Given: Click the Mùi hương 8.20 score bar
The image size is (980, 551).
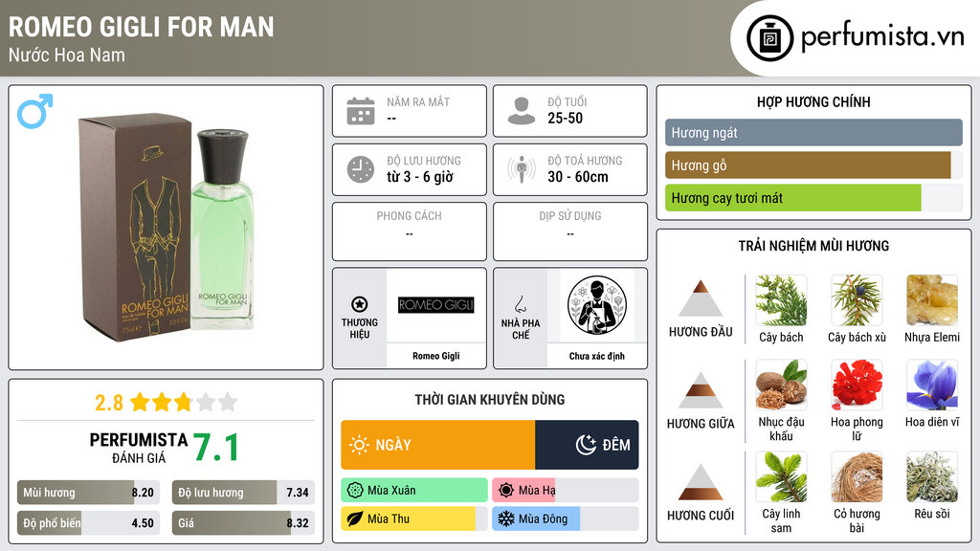Looking at the screenshot, I should (x=88, y=493).
